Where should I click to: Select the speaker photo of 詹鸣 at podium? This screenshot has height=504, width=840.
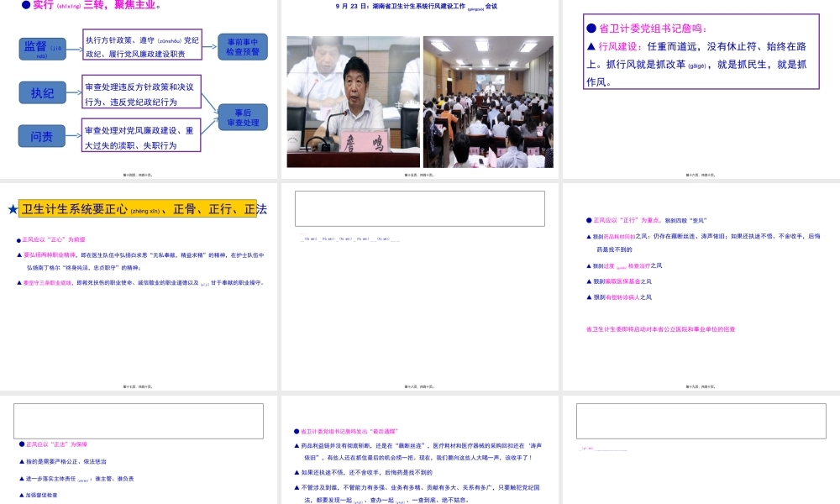coord(353,102)
